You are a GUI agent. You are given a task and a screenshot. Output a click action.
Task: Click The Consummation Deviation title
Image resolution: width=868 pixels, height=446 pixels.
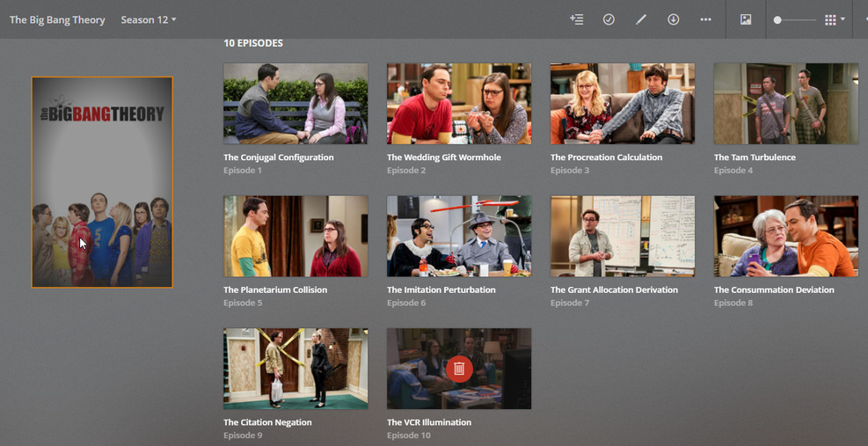click(x=774, y=289)
